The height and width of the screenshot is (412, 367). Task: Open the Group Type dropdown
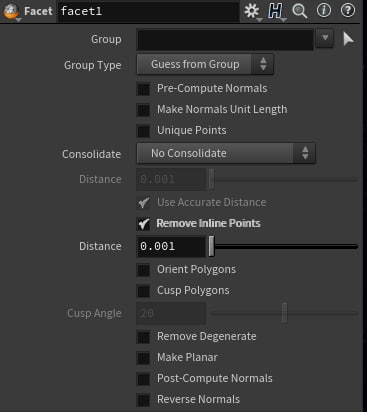205,64
